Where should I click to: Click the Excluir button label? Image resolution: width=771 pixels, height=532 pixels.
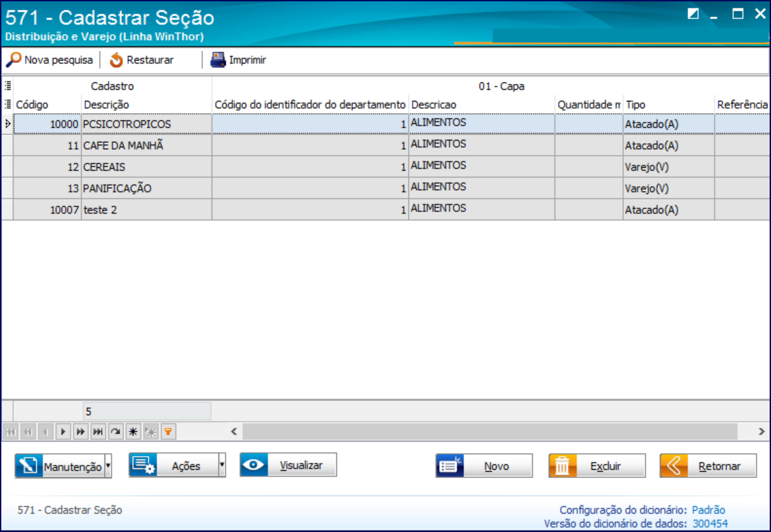point(605,466)
